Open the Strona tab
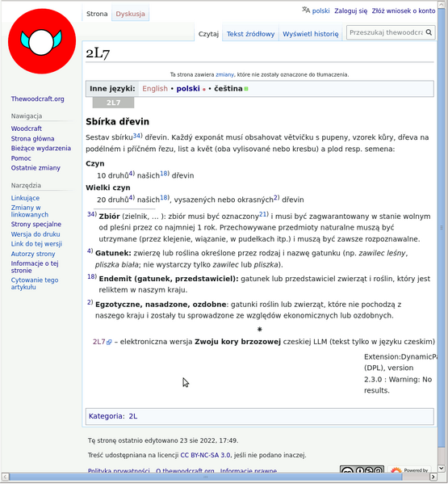The image size is (448, 484). pyautogui.click(x=97, y=14)
